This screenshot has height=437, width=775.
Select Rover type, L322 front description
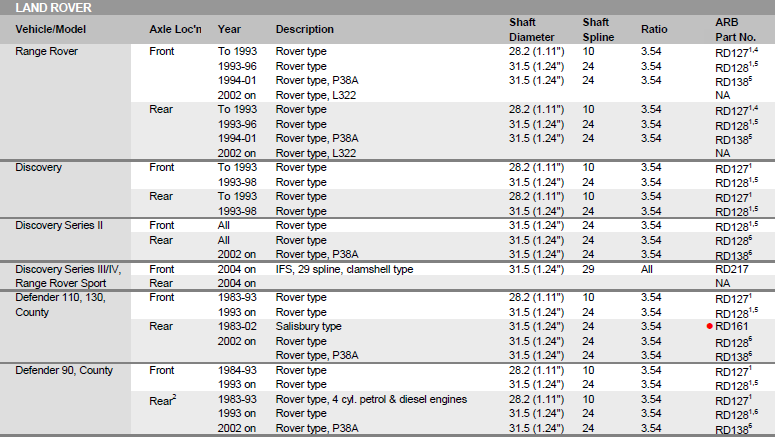tap(316, 95)
